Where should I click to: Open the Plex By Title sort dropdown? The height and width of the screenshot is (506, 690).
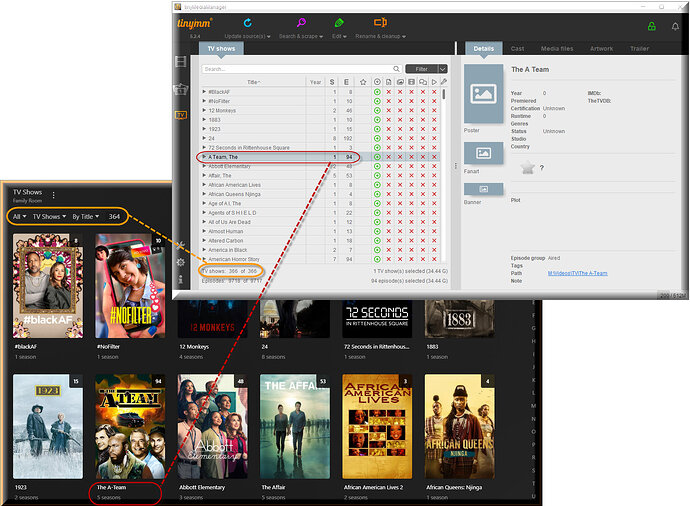(85, 216)
